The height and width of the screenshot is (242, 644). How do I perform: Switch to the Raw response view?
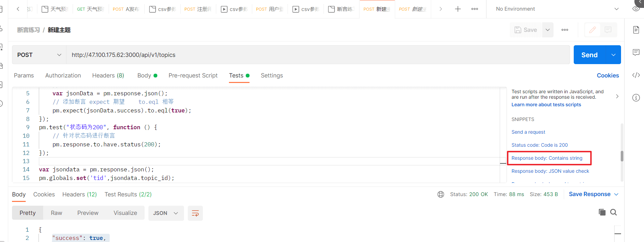57,213
